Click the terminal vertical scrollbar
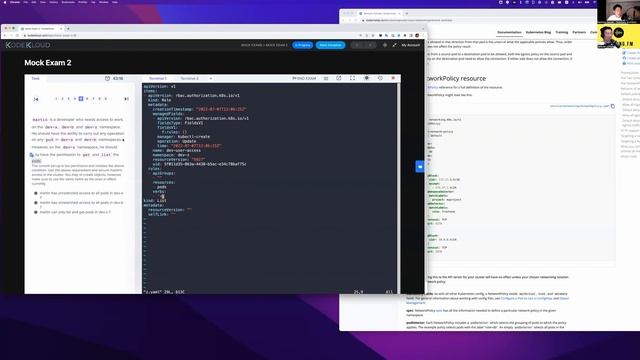Screen dimensions: 640x360 (398, 188)
